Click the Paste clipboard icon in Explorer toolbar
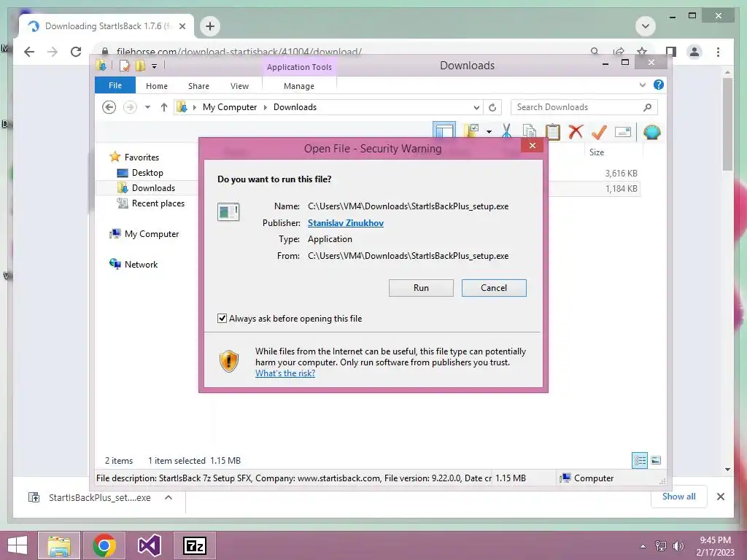Viewport: 747px width, 560px height. coord(553,131)
